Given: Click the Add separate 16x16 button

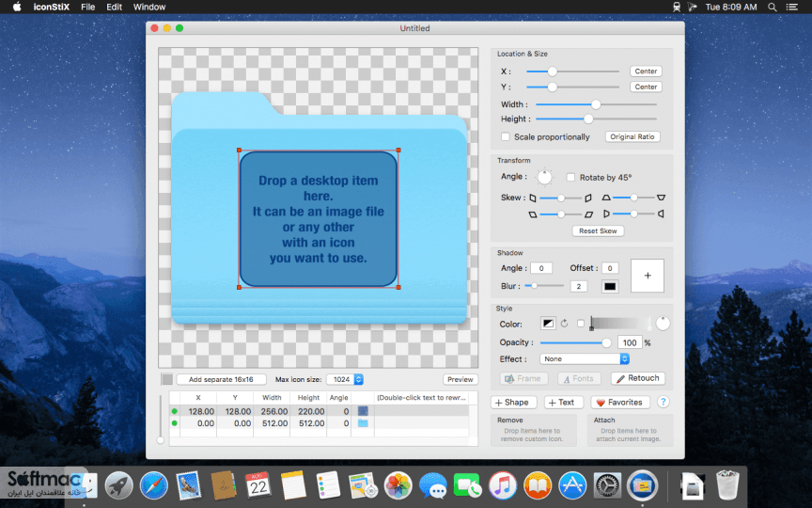Looking at the screenshot, I should (x=221, y=379).
